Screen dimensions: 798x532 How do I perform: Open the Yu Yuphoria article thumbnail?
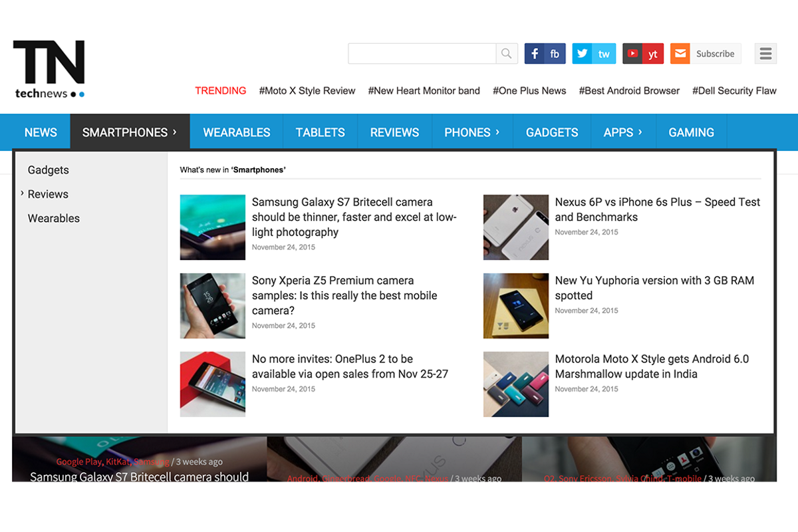pos(516,306)
